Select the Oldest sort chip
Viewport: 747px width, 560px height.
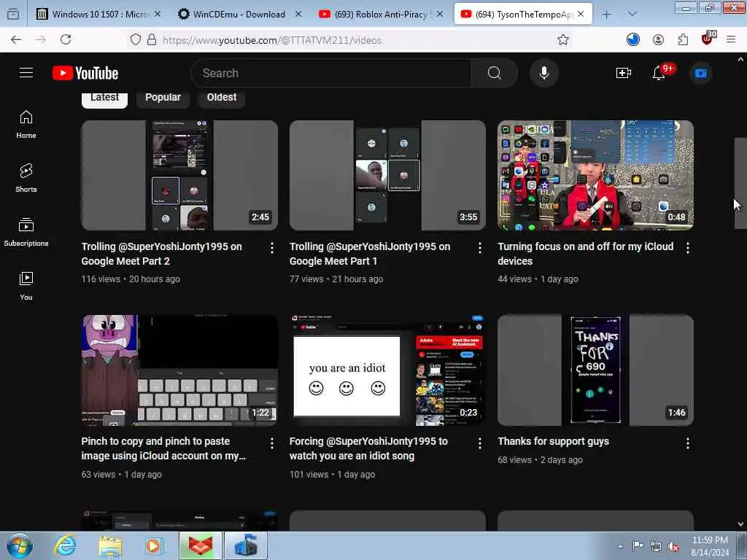point(222,98)
